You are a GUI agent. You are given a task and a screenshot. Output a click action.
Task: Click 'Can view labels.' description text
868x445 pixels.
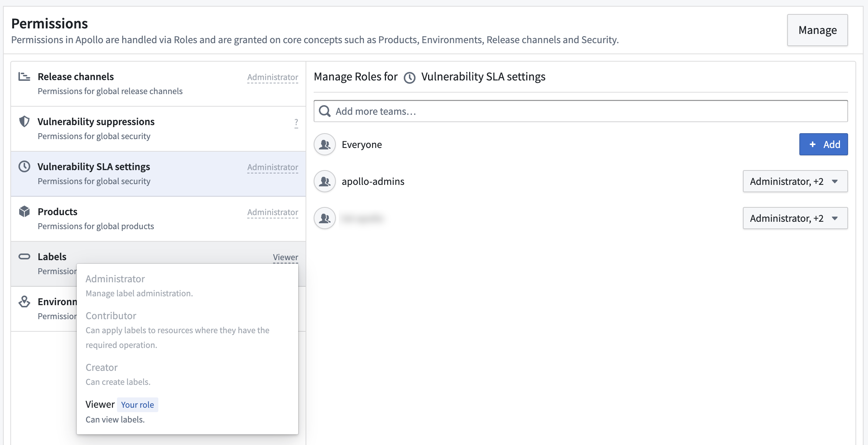(115, 420)
